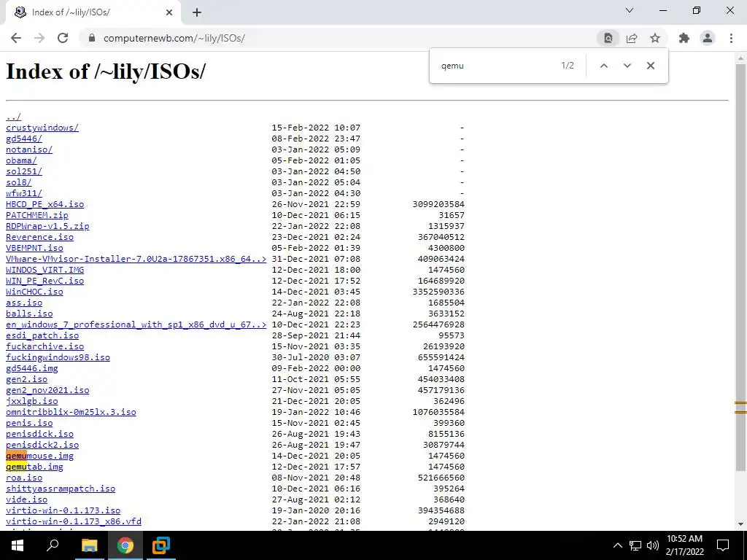Download qemumouse.img
This screenshot has height=560, width=747.
click(39, 456)
